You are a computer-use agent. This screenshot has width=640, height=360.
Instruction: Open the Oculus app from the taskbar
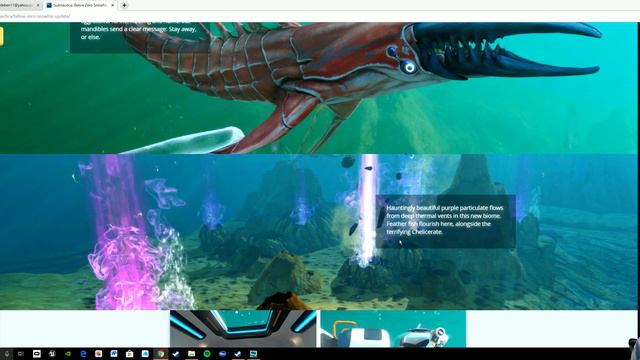click(x=36, y=354)
